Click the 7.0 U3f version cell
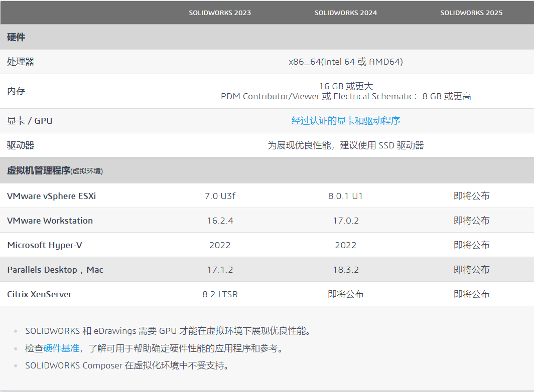The width and height of the screenshot is (534, 392). 220,196
